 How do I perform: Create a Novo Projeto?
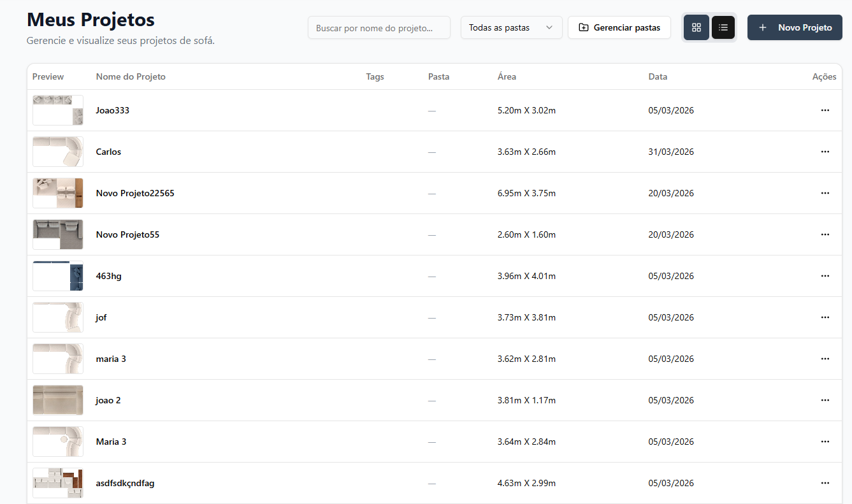[x=795, y=27]
